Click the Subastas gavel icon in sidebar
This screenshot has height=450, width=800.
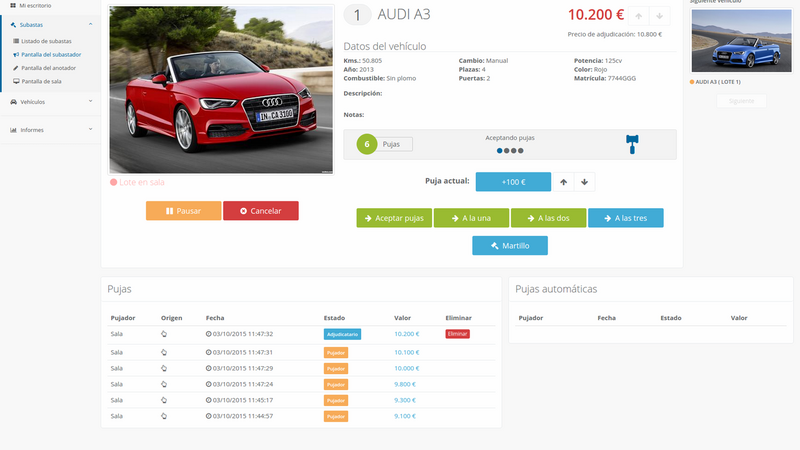click(13, 24)
